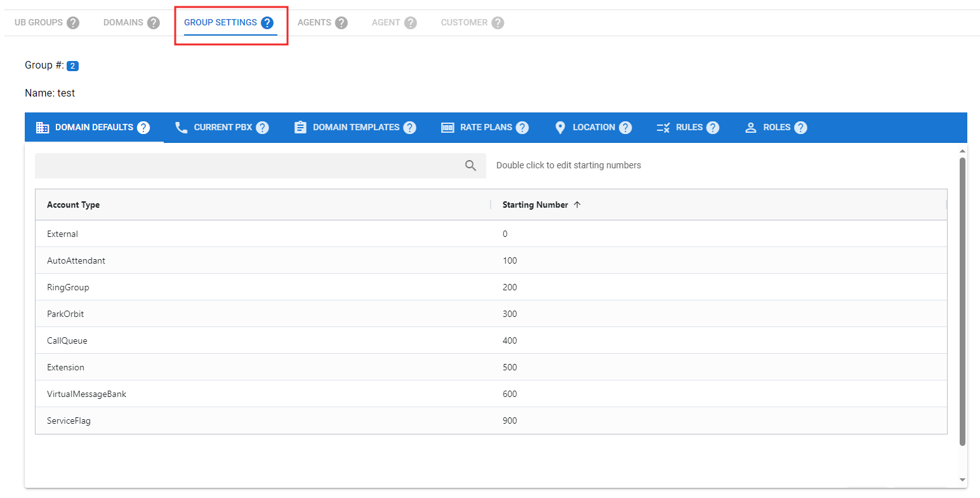Sort by the Starting Number column header
The image size is (980, 498).
[x=535, y=205]
